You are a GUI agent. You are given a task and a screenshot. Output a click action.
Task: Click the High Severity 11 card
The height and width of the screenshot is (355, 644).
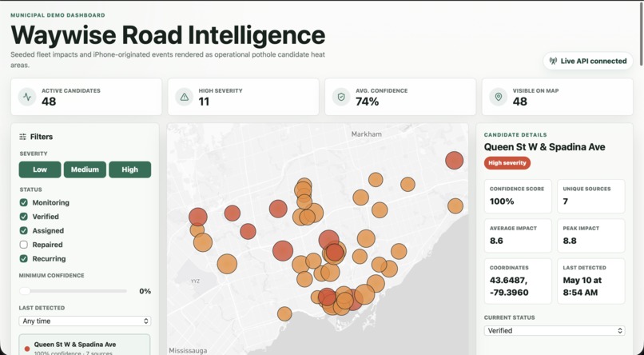coord(243,97)
